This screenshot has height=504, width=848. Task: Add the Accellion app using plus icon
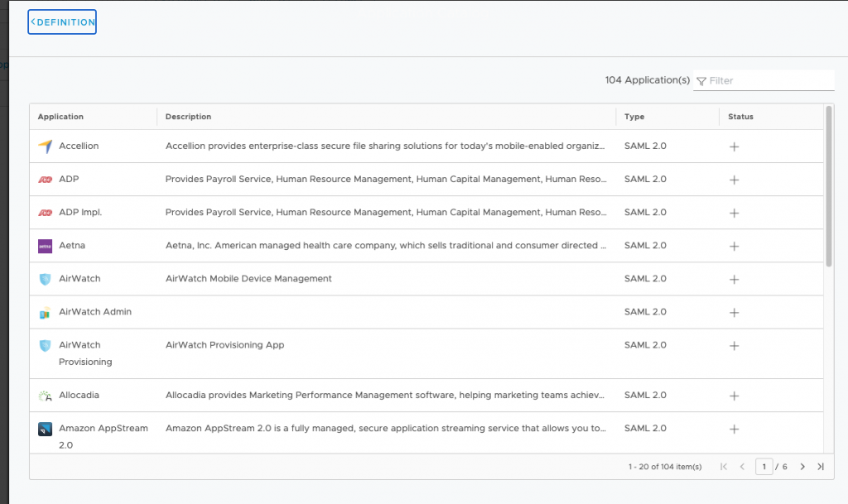(734, 146)
